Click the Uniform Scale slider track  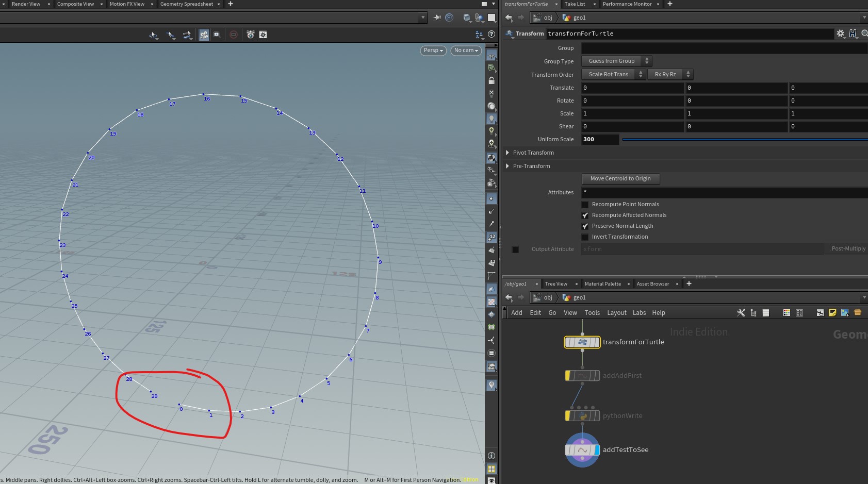[743, 139]
